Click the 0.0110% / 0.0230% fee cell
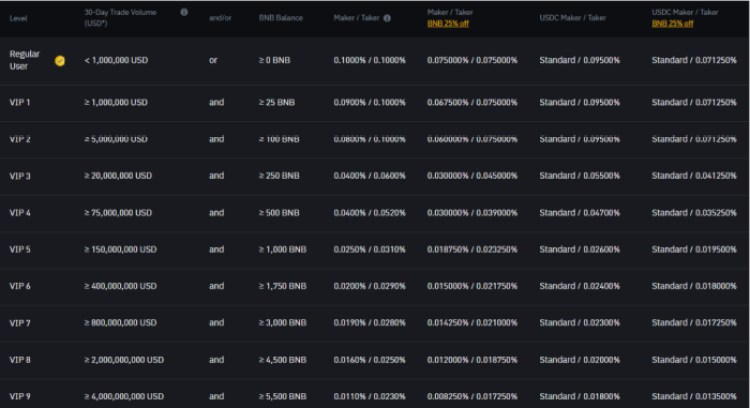This screenshot has height=408, width=750. tap(370, 397)
